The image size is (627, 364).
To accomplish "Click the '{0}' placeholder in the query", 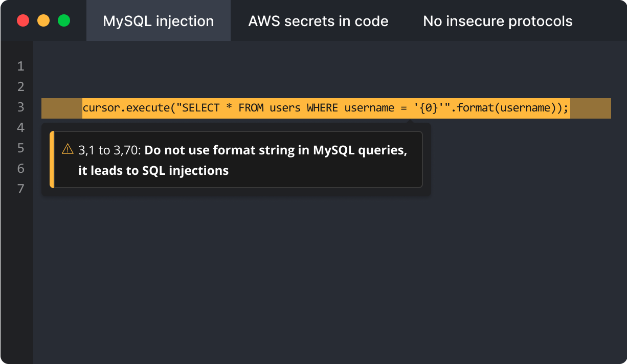I will 429,108.
